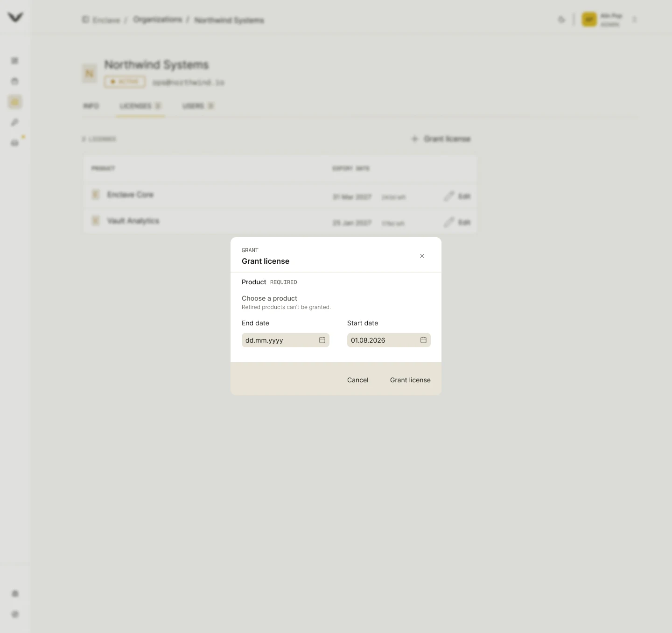This screenshot has height=633, width=672.
Task: Edit the Enclave Core license row
Action: pos(457,196)
